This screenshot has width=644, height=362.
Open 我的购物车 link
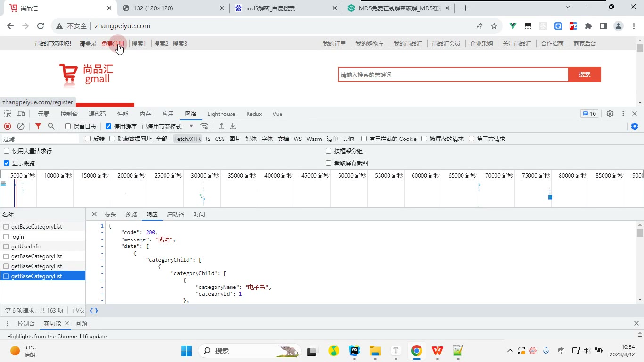370,44
